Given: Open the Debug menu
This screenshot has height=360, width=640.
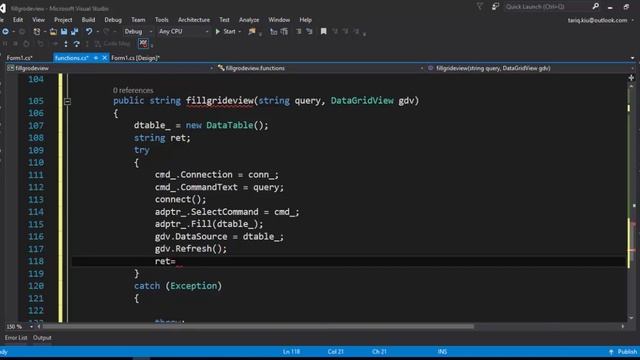Looking at the screenshot, I should pyautogui.click(x=113, y=20).
